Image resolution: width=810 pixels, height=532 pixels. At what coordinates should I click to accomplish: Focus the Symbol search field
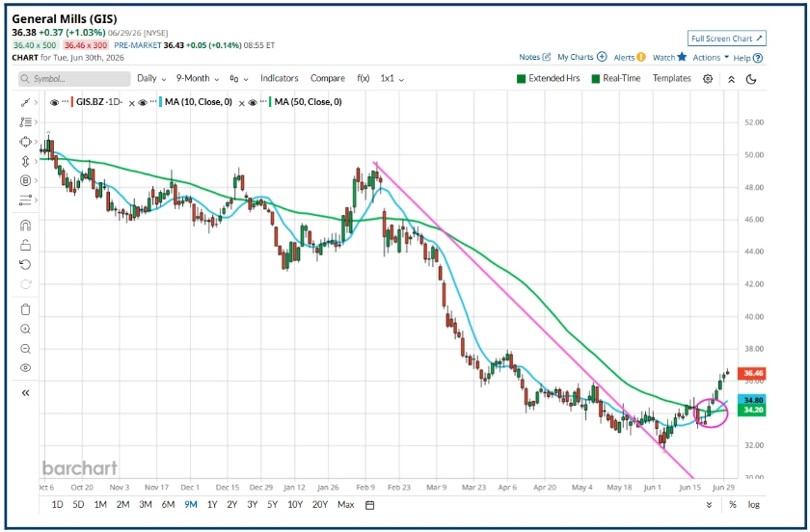pos(75,78)
